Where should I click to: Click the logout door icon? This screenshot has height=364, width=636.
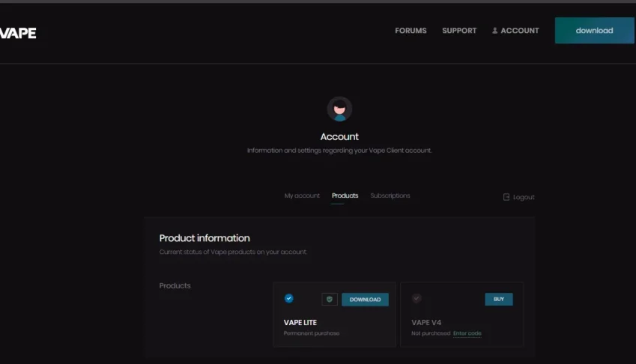pyautogui.click(x=506, y=197)
